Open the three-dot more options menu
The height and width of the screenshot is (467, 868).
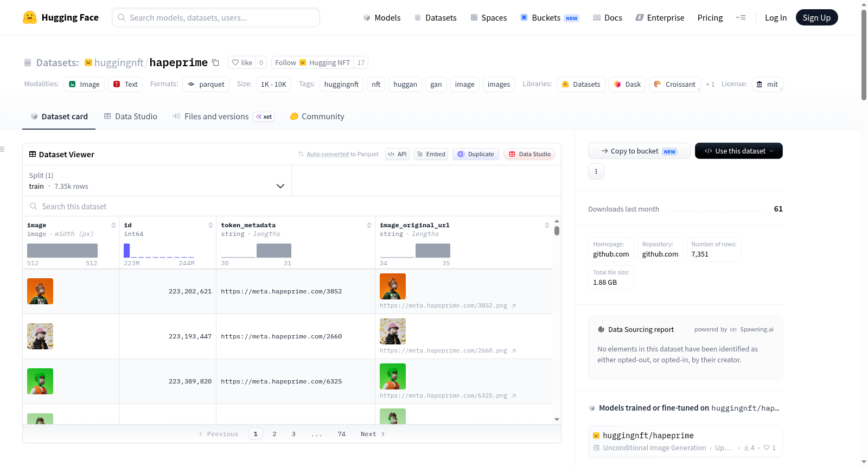(596, 171)
